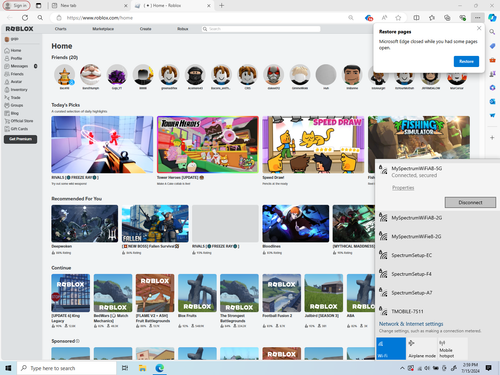Select TMOBILE-7511 network
This screenshot has height=375, width=500.
[437, 311]
